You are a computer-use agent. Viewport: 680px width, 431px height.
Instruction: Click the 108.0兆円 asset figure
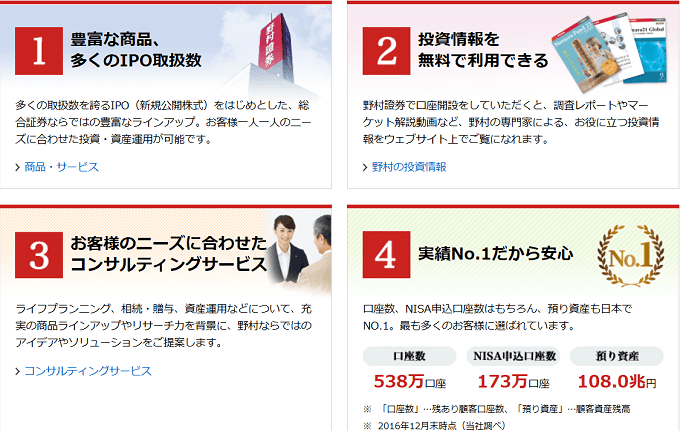[617, 382]
